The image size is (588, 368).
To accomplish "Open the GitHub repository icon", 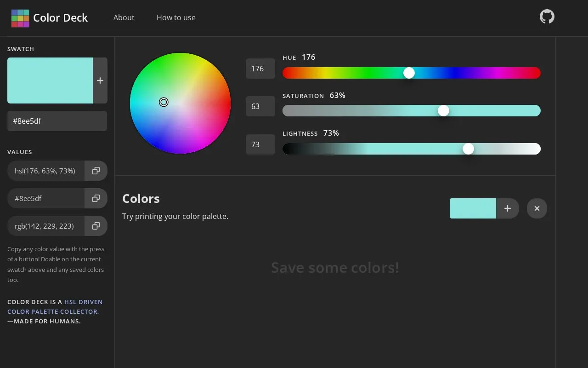I will click(x=547, y=17).
